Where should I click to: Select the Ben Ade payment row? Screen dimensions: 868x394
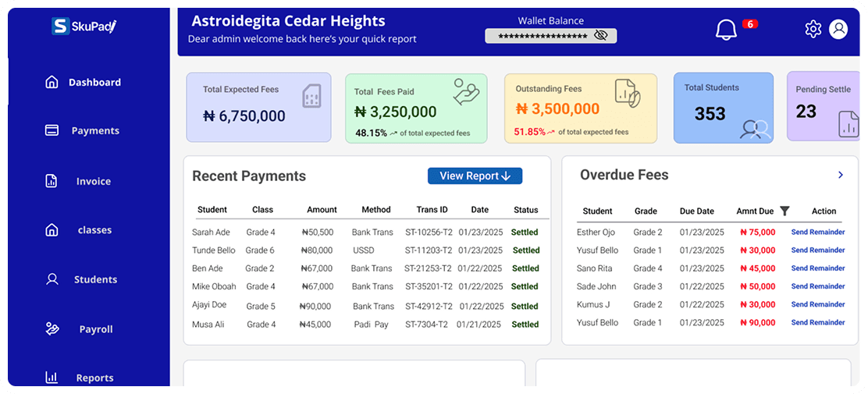point(366,268)
